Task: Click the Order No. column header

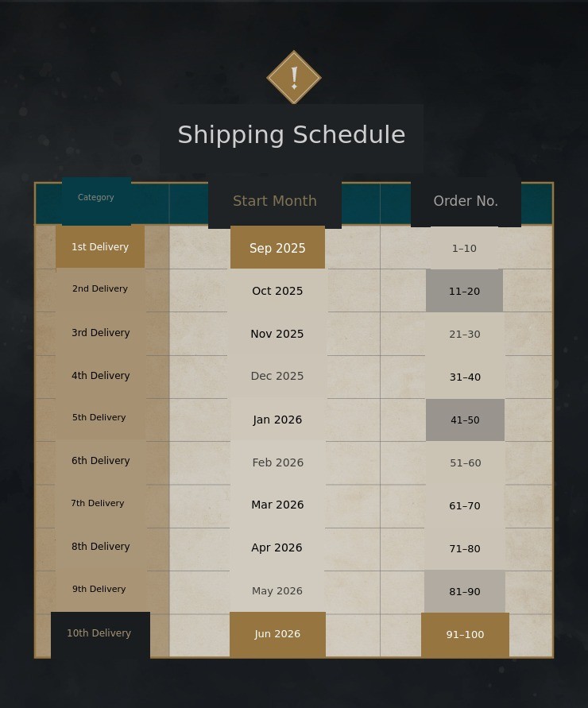Action: [466, 201]
